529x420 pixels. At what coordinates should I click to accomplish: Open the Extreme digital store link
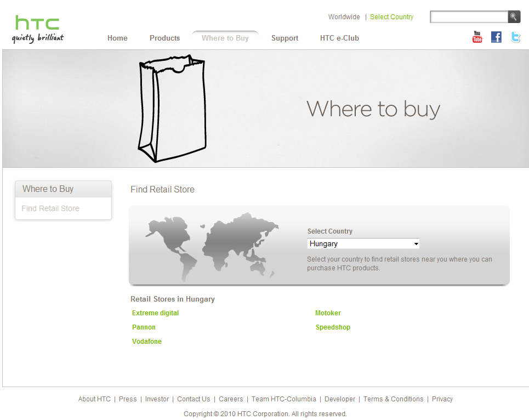(155, 313)
